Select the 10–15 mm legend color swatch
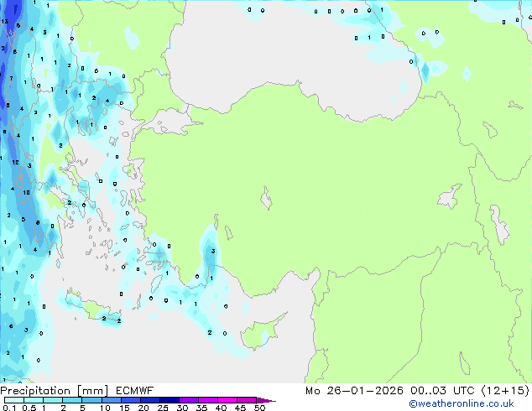This screenshot has height=411, width=532. point(112,400)
